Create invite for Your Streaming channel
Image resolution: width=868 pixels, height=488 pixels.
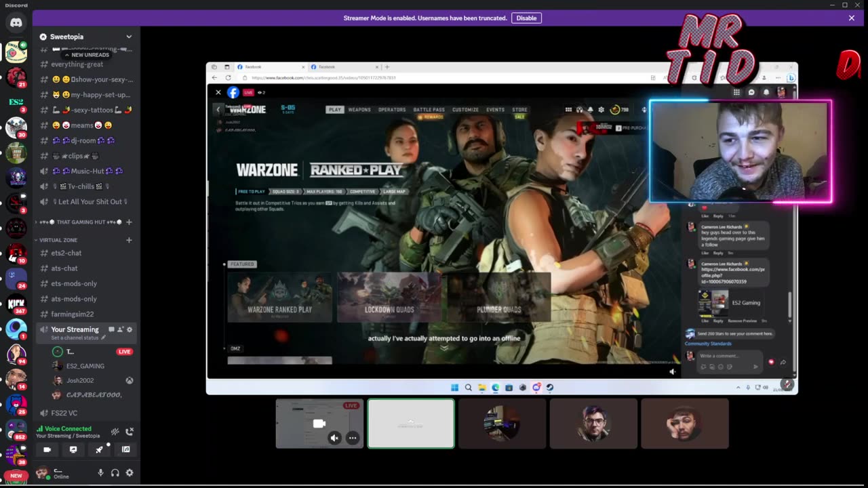point(120,329)
